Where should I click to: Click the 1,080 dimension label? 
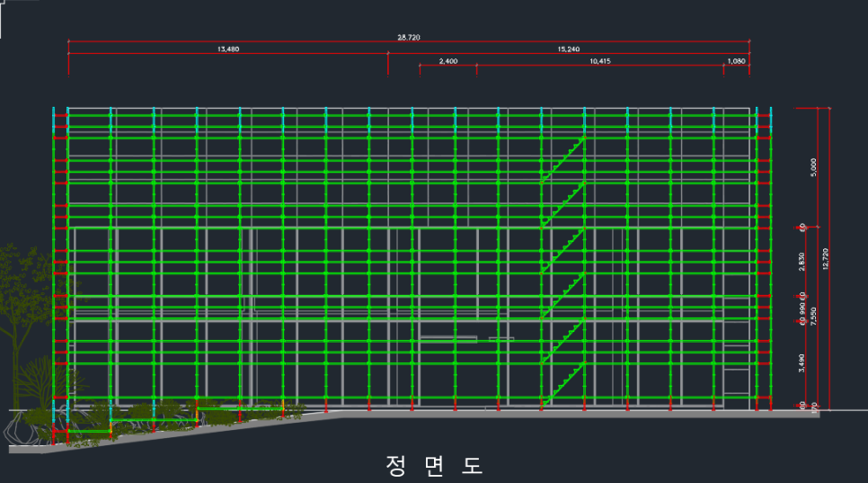point(736,61)
